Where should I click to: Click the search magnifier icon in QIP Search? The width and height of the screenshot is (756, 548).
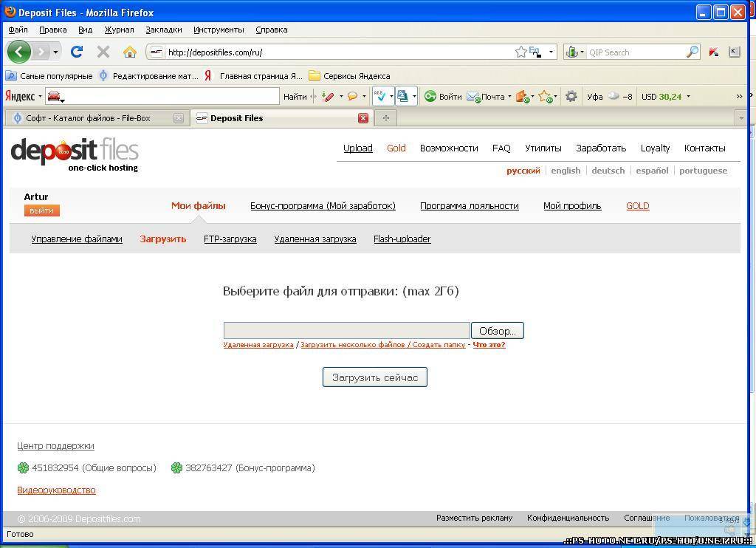coord(693,52)
